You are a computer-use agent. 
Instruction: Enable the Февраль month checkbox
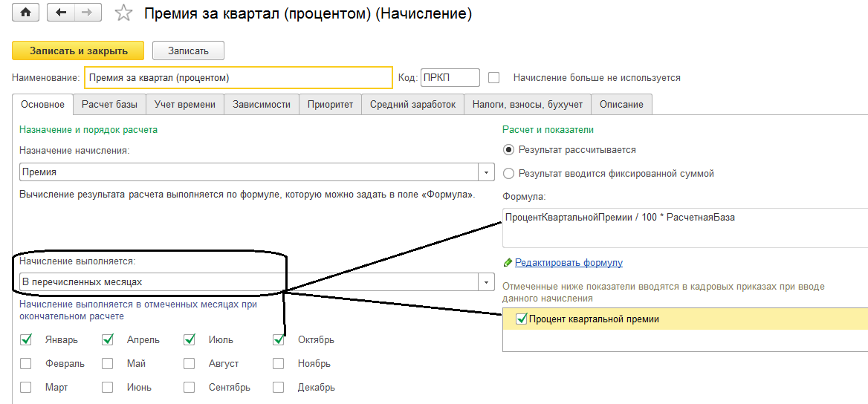(x=27, y=364)
